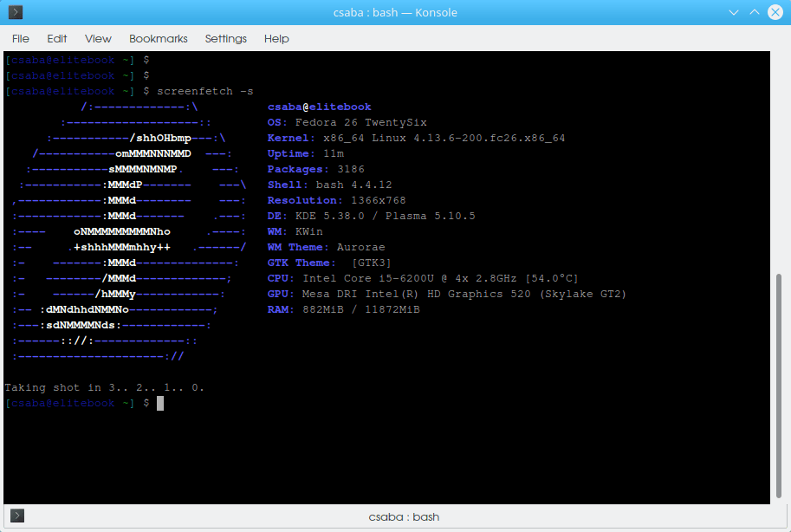Viewport: 791px width, 532px height.
Task: Click the terminal vertical scrollbar handle
Action: click(778, 386)
